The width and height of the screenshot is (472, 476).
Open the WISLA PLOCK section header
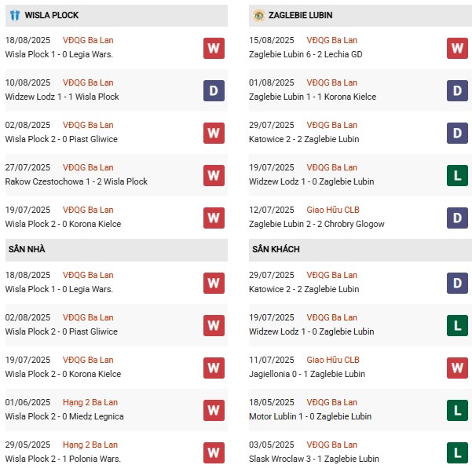click(116, 16)
